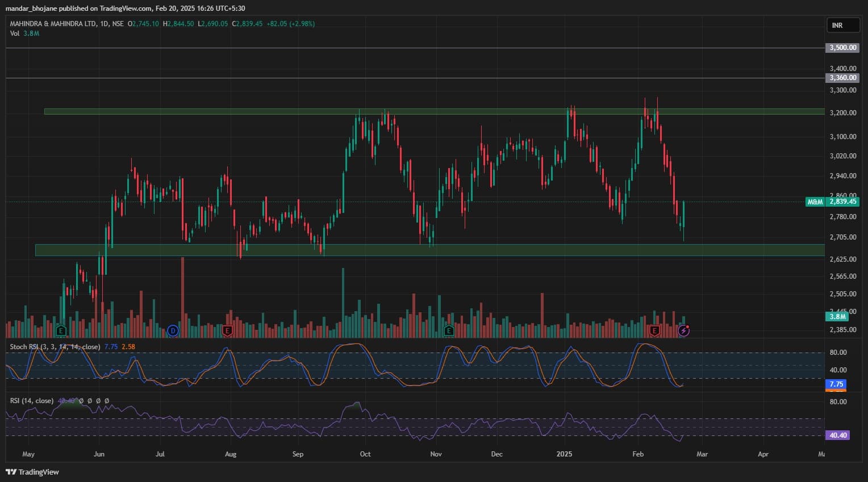Click the 3,360.00 line price label

(x=841, y=78)
